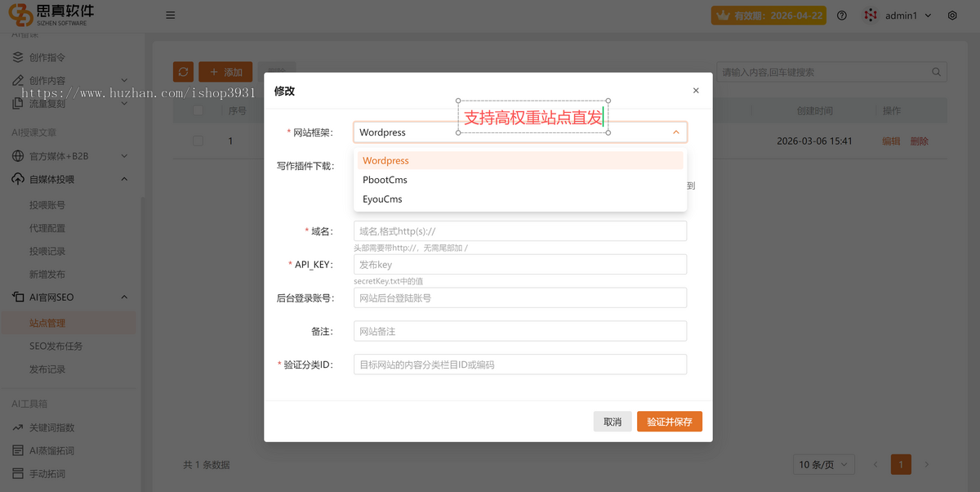Click the 编辑 link in row 1
980x492 pixels.
891,141
